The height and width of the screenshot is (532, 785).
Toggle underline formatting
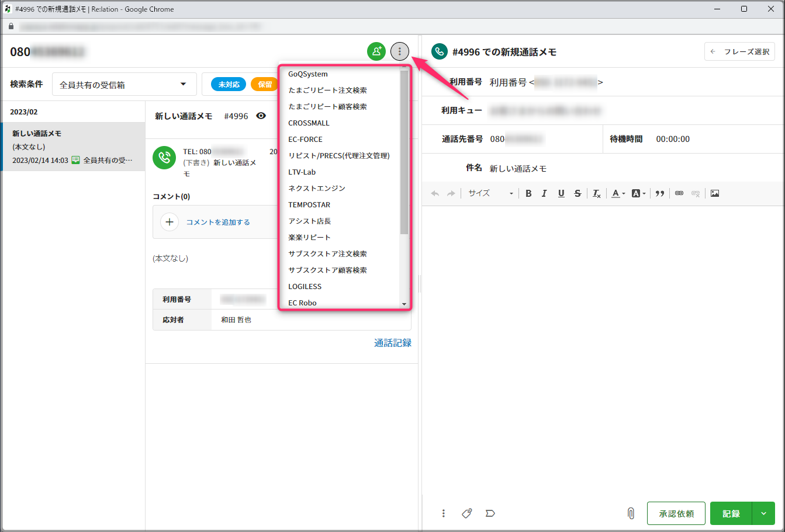click(561, 193)
